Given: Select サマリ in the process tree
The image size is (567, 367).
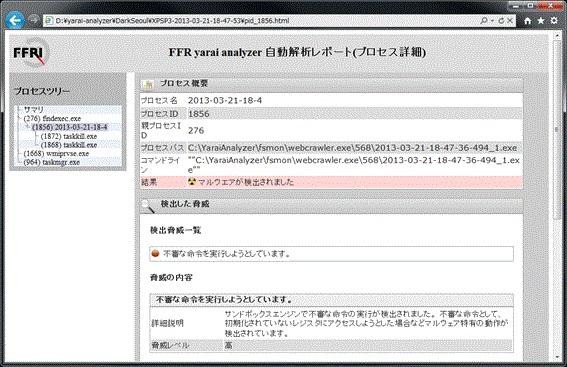Looking at the screenshot, I should pos(34,109).
